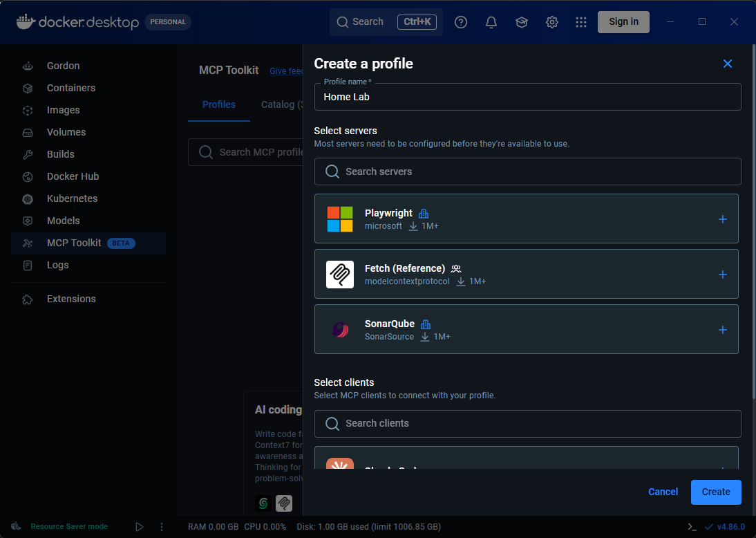
Task: Go to Images in the sidebar
Action: point(88,110)
